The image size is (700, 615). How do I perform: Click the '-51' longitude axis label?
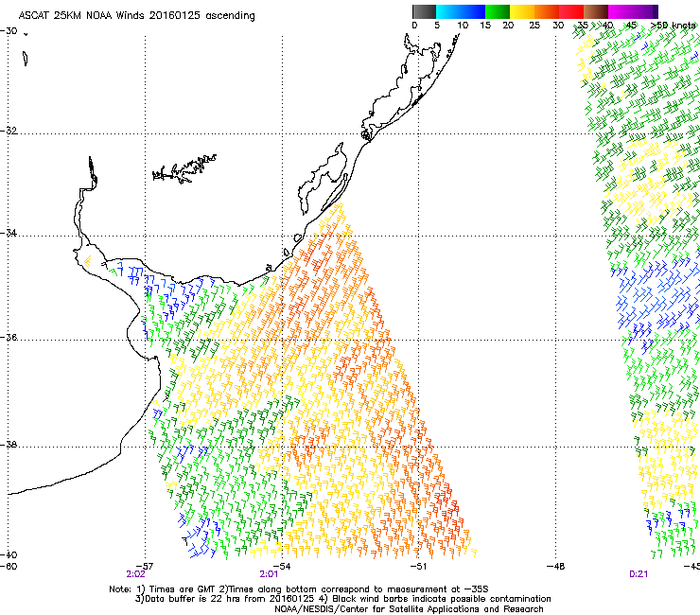tap(418, 567)
